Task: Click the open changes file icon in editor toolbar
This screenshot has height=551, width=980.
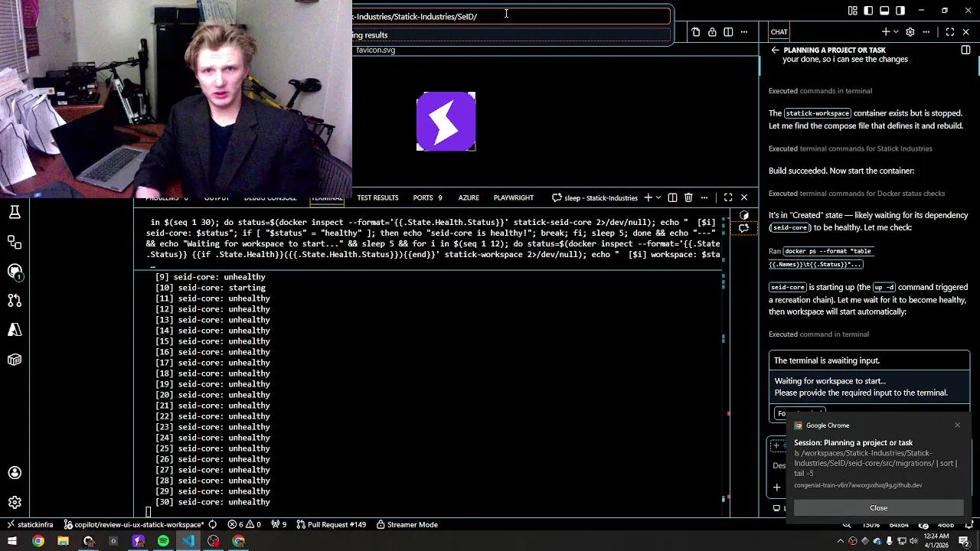Action: tap(696, 32)
